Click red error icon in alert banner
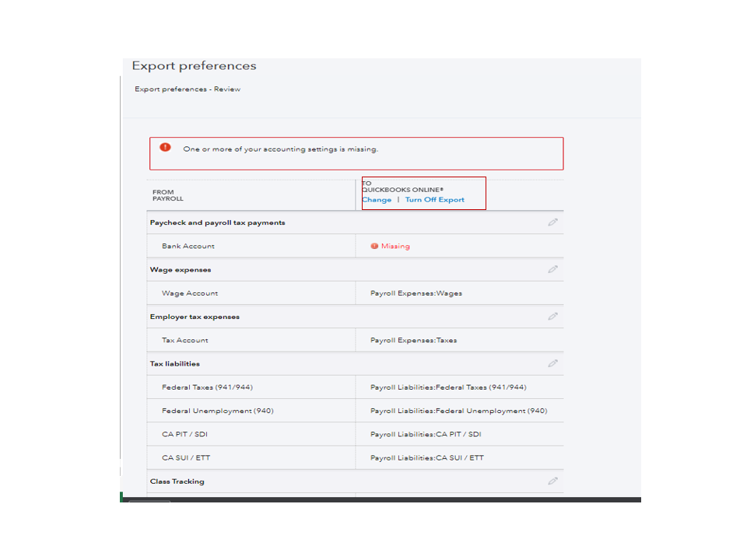747x560 pixels. point(165,148)
